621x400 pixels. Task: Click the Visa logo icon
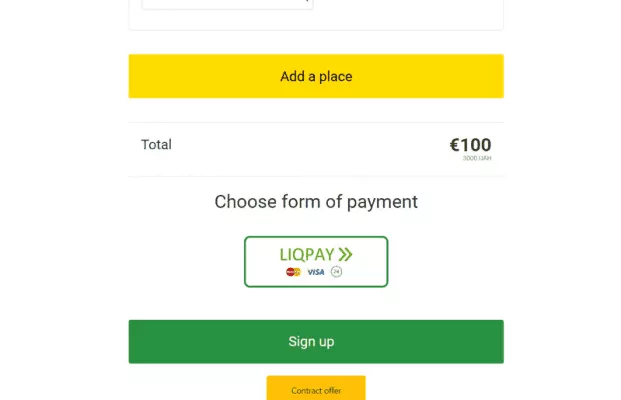316,271
